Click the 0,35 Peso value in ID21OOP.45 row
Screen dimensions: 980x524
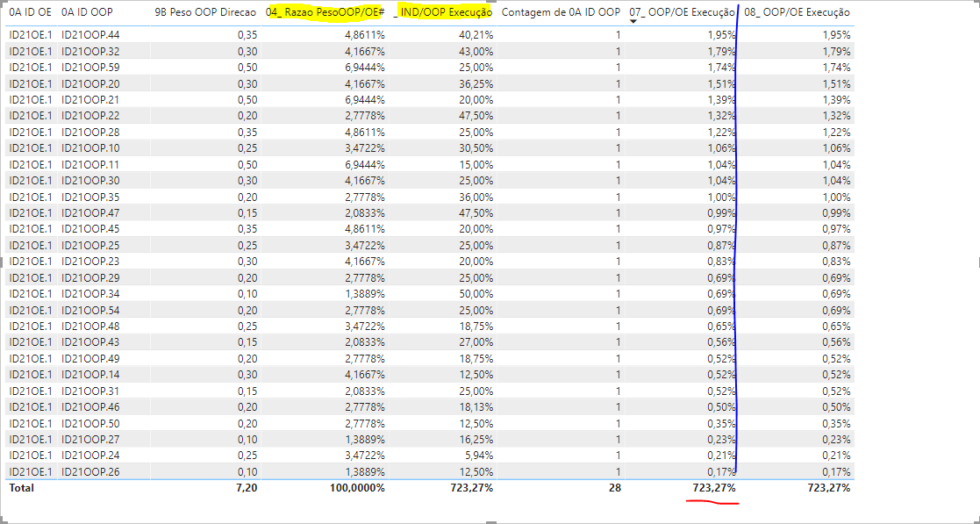pos(247,229)
